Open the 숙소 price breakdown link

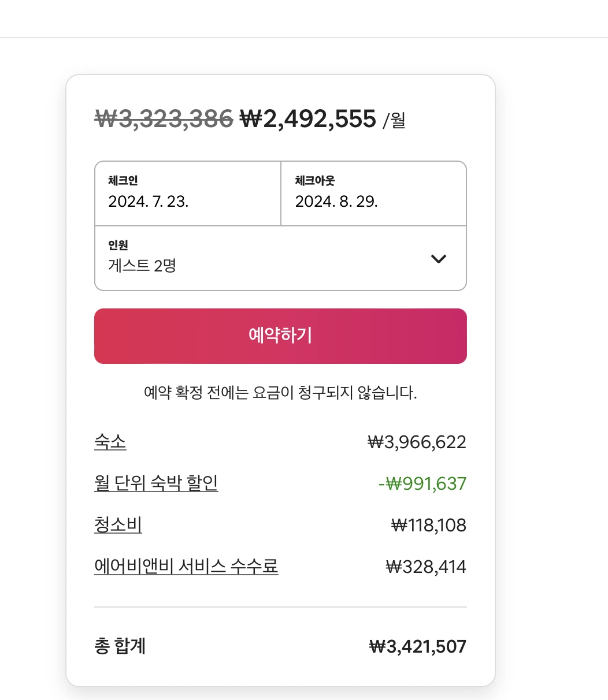110,442
